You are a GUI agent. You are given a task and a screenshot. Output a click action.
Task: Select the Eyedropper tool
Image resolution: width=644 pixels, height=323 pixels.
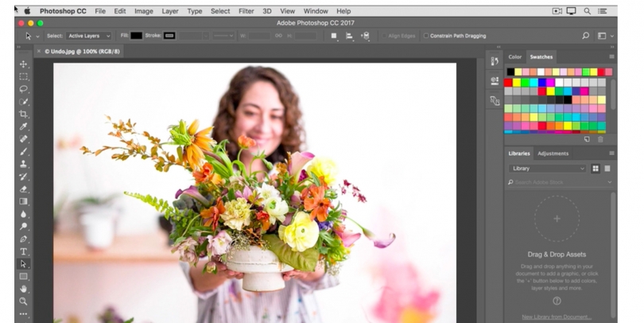tap(23, 126)
